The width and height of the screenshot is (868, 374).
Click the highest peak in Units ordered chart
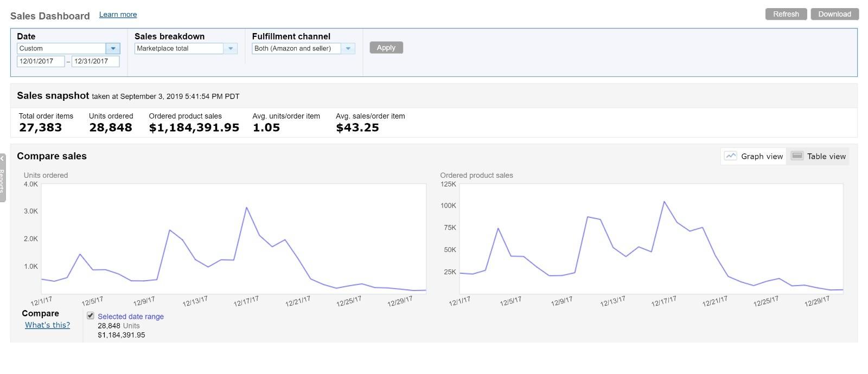(246, 208)
